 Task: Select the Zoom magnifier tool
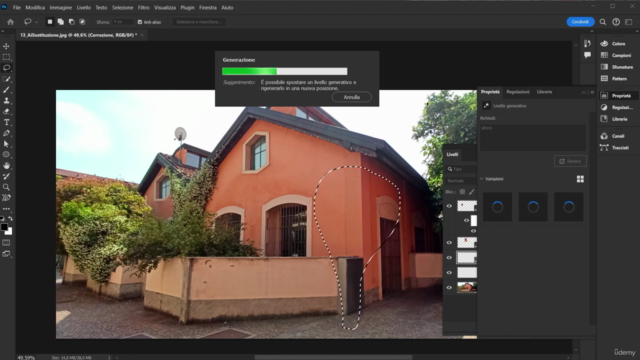[6, 187]
